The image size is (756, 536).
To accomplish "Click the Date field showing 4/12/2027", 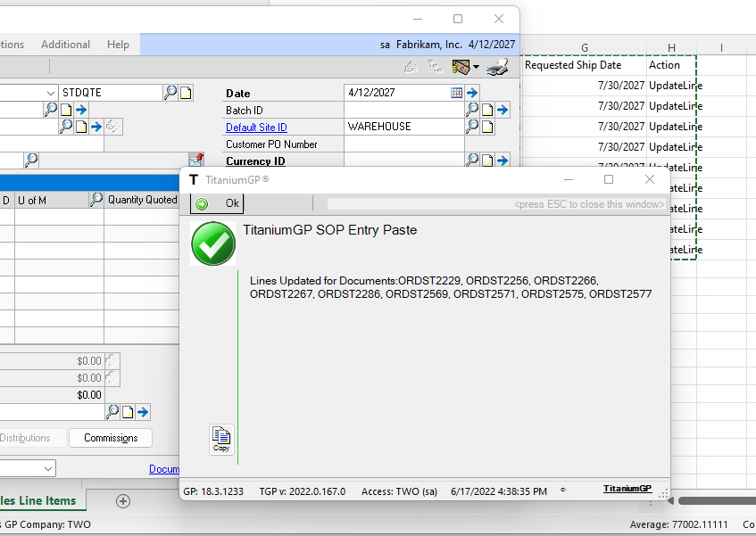I will click(x=397, y=93).
